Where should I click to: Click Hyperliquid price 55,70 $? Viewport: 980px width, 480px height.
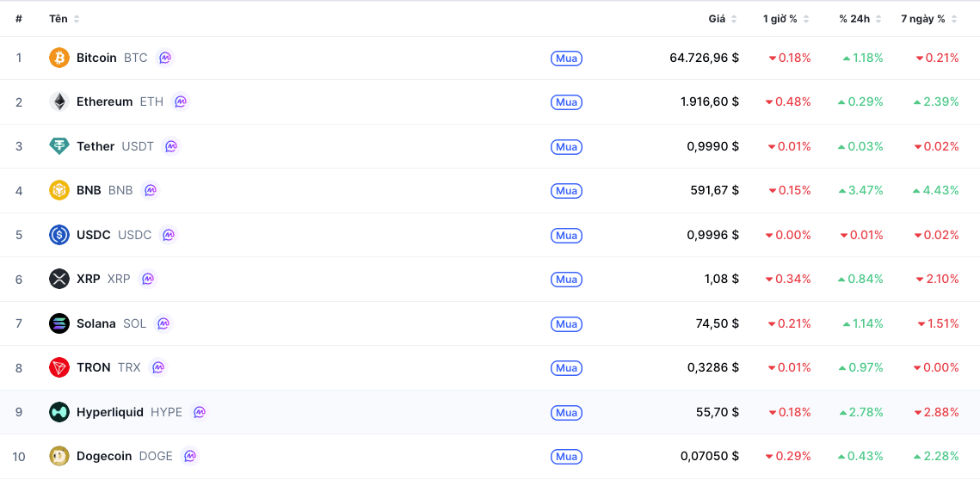pos(718,412)
